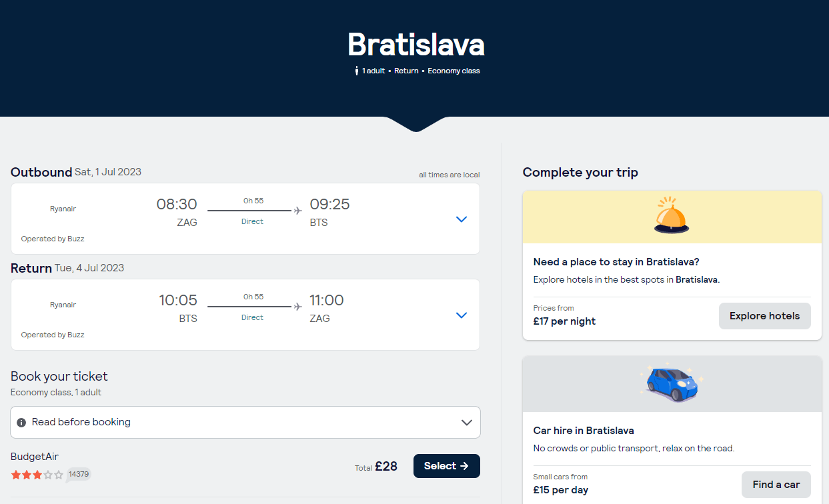The image size is (829, 504).
Task: Click the Car hire in Bratislava heading
Action: [584, 431]
